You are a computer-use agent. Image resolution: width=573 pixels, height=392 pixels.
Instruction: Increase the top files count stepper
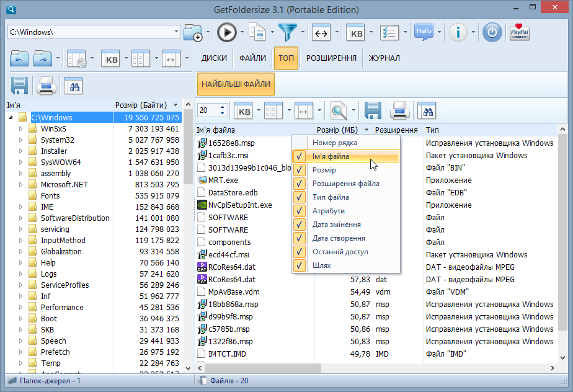pos(222,107)
